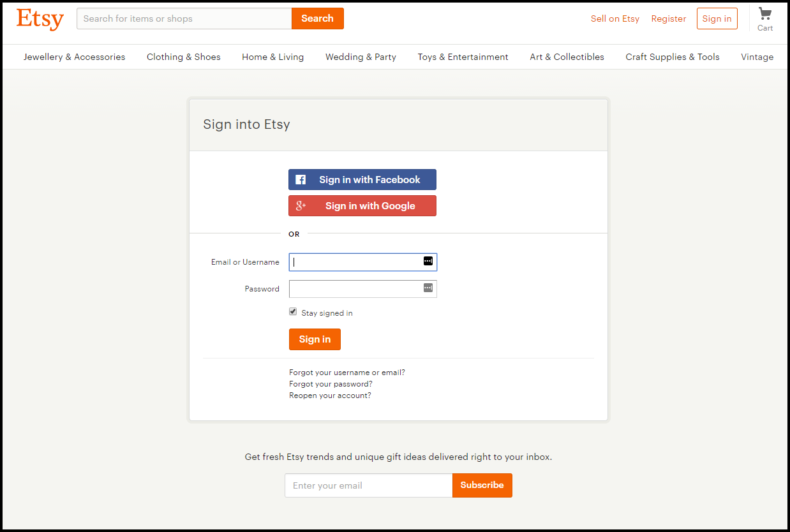Viewport: 790px width, 532px height.
Task: Click the Enter your email newsletter field
Action: click(368, 485)
